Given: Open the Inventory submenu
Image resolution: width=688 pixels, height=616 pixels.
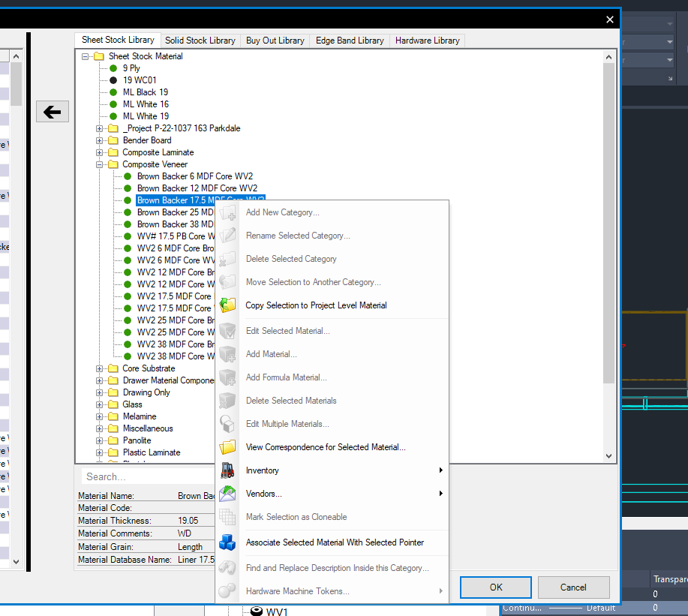Looking at the screenshot, I should [x=332, y=470].
